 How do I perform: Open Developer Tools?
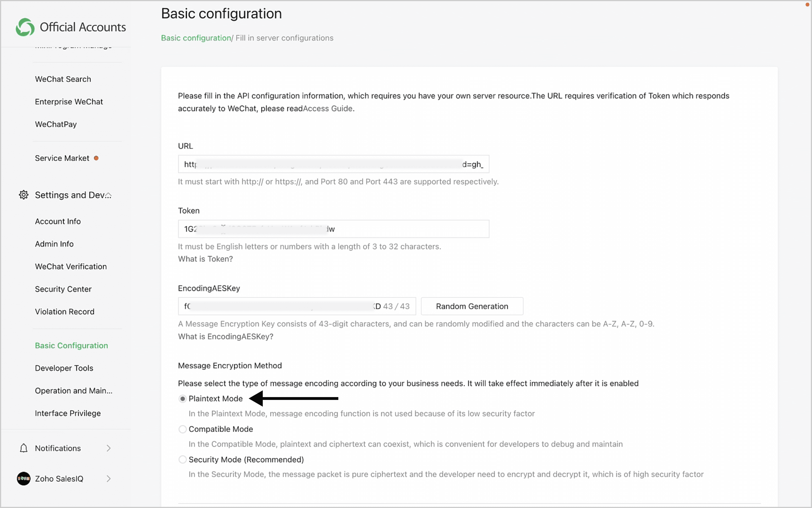tap(64, 368)
